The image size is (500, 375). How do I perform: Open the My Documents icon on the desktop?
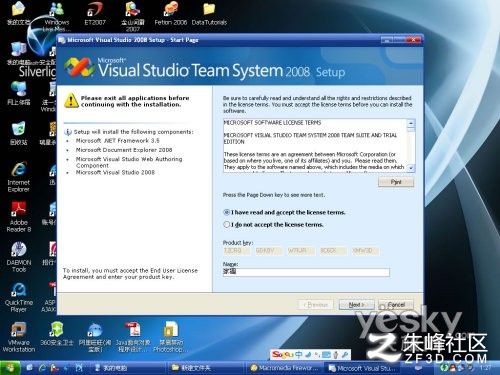point(18,14)
